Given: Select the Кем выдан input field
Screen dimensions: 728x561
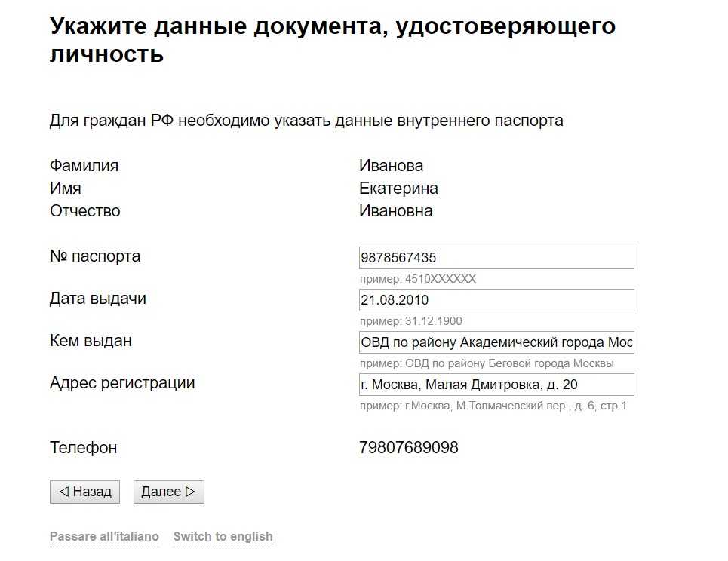Looking at the screenshot, I should click(x=496, y=342).
